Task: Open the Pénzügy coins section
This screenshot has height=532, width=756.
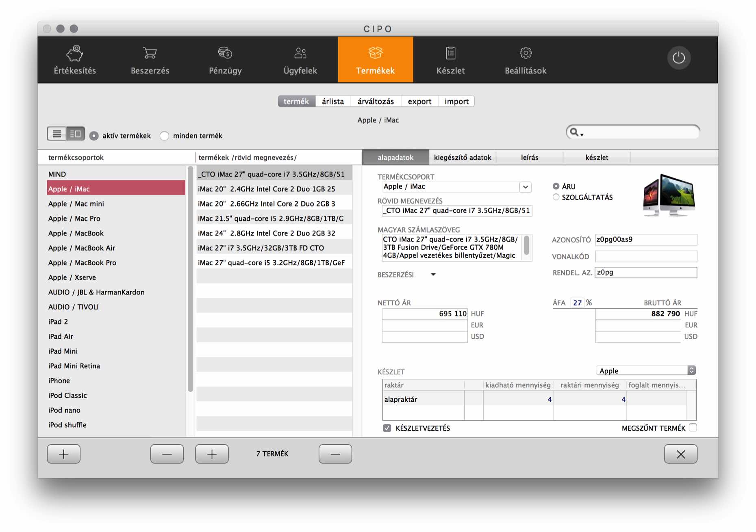Action: [x=225, y=60]
